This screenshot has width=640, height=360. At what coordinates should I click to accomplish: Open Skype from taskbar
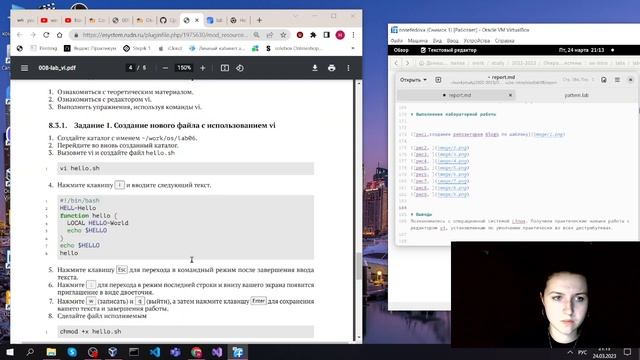pyautogui.click(x=72, y=352)
